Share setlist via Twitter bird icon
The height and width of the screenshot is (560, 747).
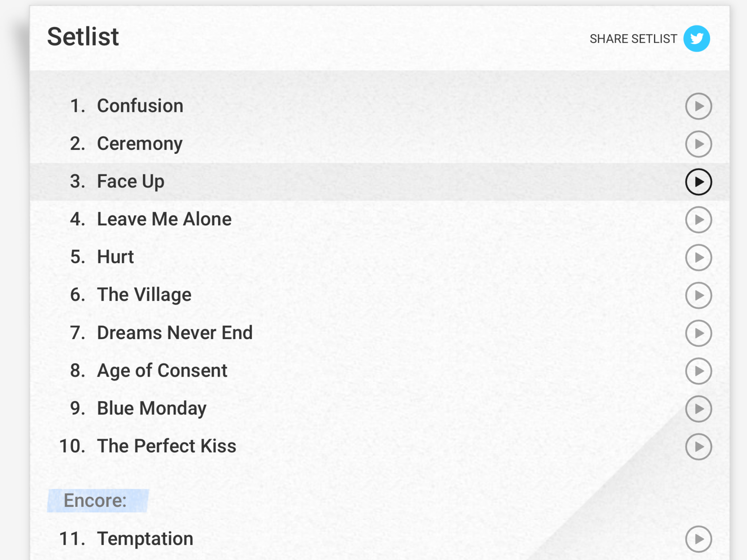[696, 39]
